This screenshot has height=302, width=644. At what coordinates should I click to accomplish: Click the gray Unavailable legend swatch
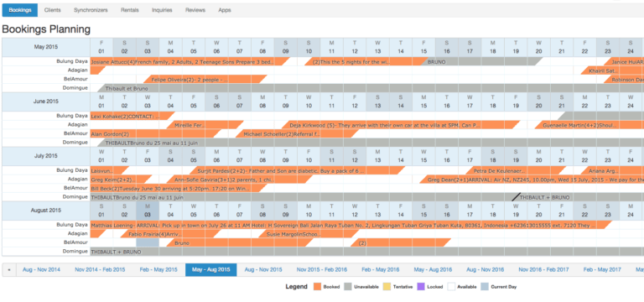point(347,287)
